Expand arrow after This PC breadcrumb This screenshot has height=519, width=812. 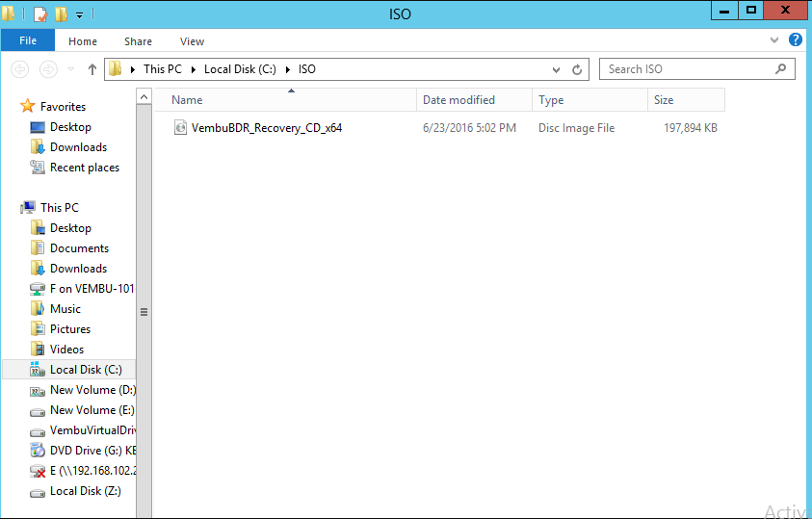tap(194, 69)
